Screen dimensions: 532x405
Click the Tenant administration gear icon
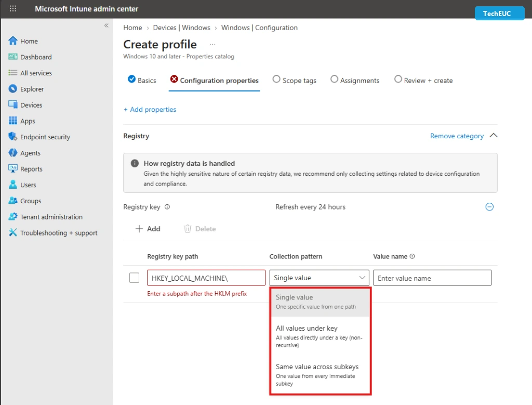13,217
